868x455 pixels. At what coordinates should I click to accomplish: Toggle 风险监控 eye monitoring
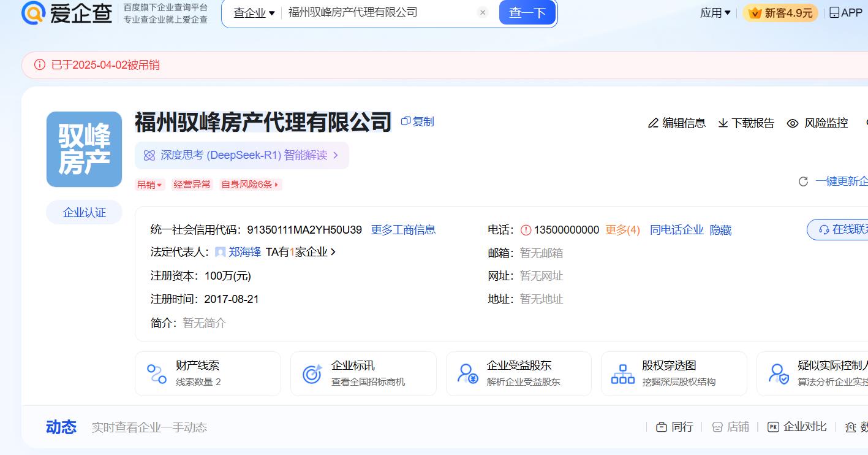(793, 123)
